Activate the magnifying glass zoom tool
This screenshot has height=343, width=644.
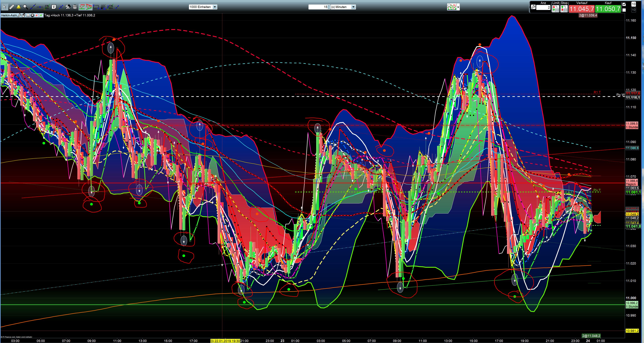[x=25, y=7]
